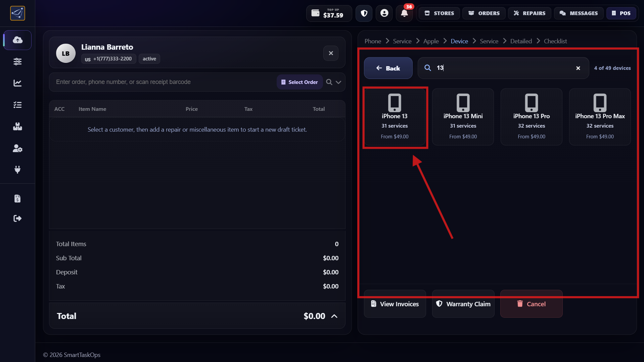Go to the POS tab
The image size is (644, 362).
click(x=621, y=13)
